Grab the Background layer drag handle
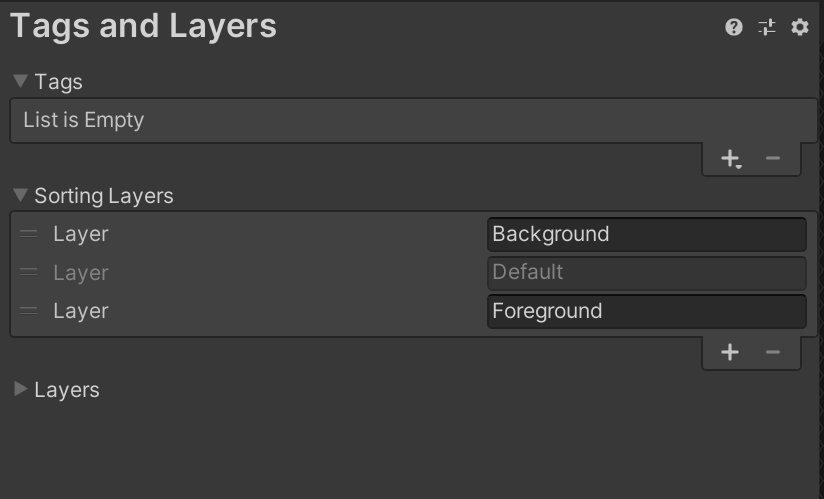 28,234
